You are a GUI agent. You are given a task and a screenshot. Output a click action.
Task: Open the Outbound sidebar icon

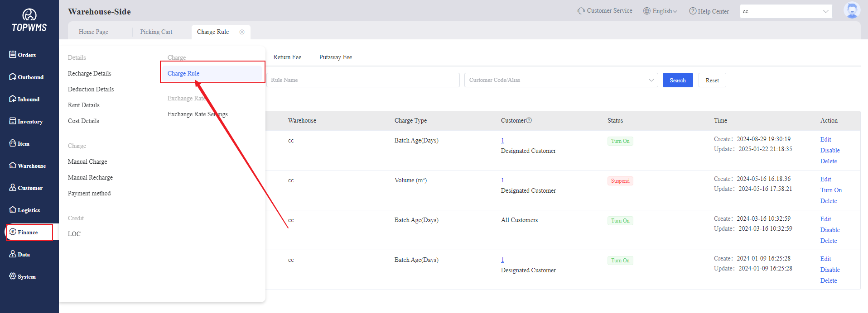tap(13, 76)
